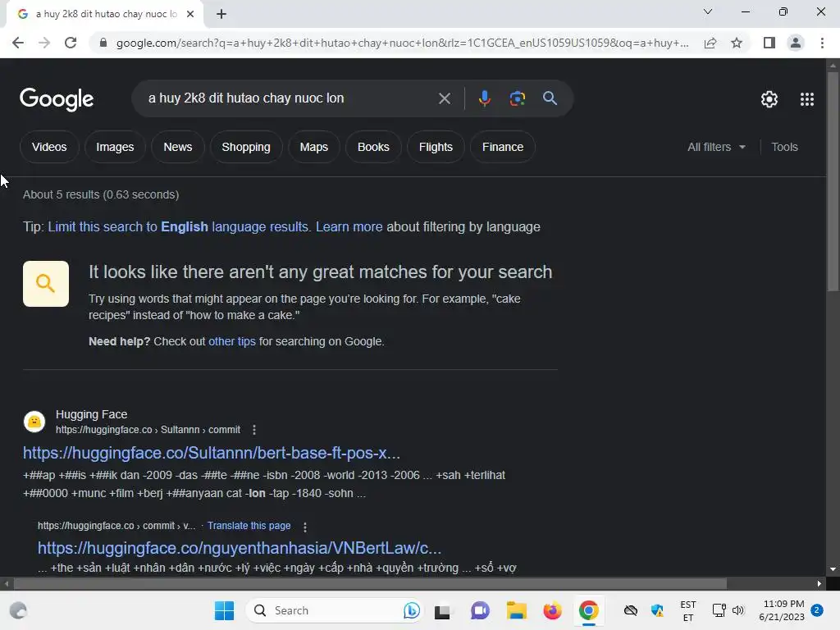Open Windows Start menu
The width and height of the screenshot is (840, 630).
point(224,610)
